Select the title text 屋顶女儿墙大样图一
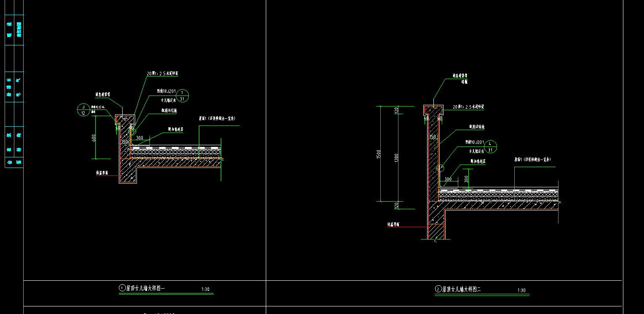Image resolution: width=644 pixels, height=314 pixels. click(x=146, y=288)
